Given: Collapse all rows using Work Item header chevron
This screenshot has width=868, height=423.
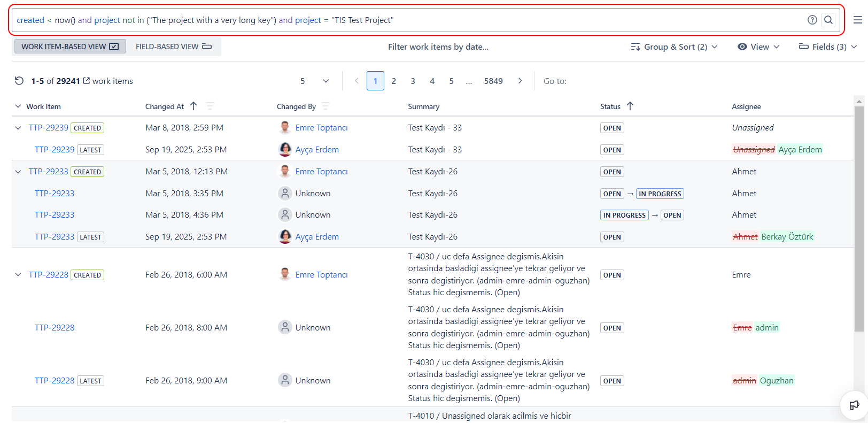Looking at the screenshot, I should click(x=18, y=106).
